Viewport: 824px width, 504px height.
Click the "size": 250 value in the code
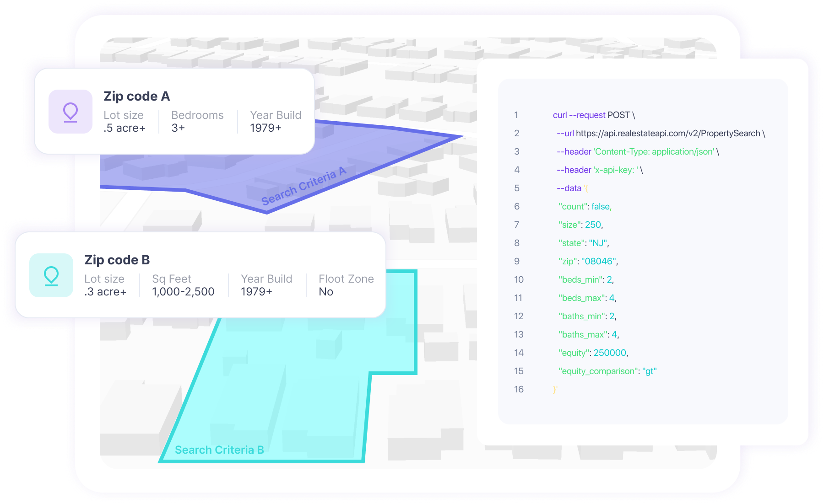tap(581, 225)
